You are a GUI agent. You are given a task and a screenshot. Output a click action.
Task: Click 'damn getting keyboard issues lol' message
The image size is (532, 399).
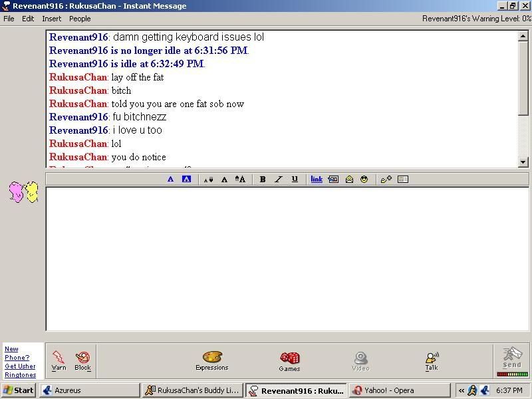pyautogui.click(x=188, y=37)
